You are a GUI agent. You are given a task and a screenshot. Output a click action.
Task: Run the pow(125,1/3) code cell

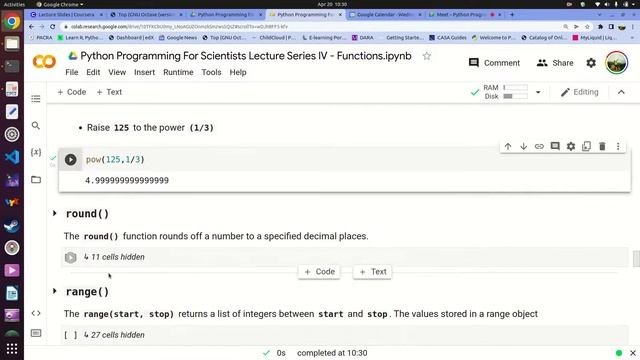(x=70, y=160)
